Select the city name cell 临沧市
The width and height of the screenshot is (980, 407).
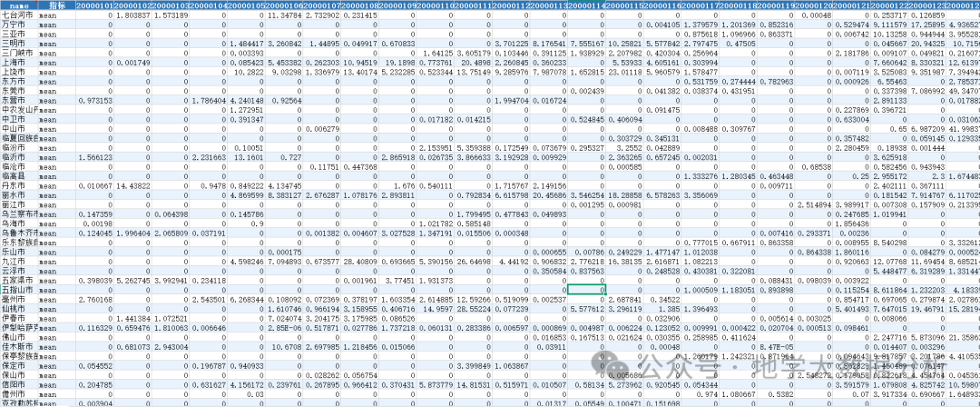19,166
